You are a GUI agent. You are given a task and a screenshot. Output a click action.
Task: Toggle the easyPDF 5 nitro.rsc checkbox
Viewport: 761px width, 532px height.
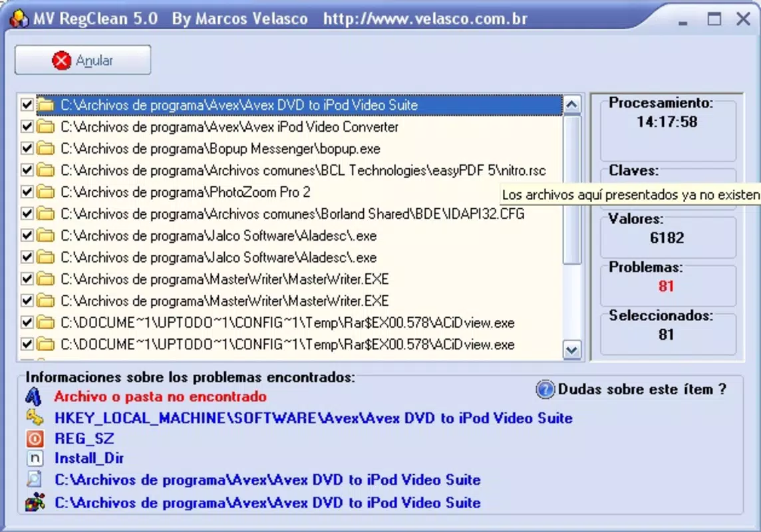(x=27, y=170)
